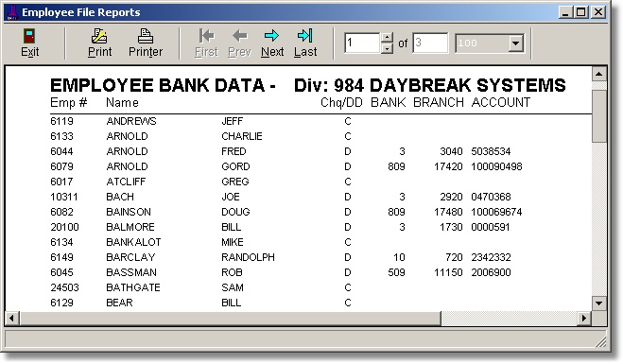Click horizontal scrollbar right arrow

[584, 318]
